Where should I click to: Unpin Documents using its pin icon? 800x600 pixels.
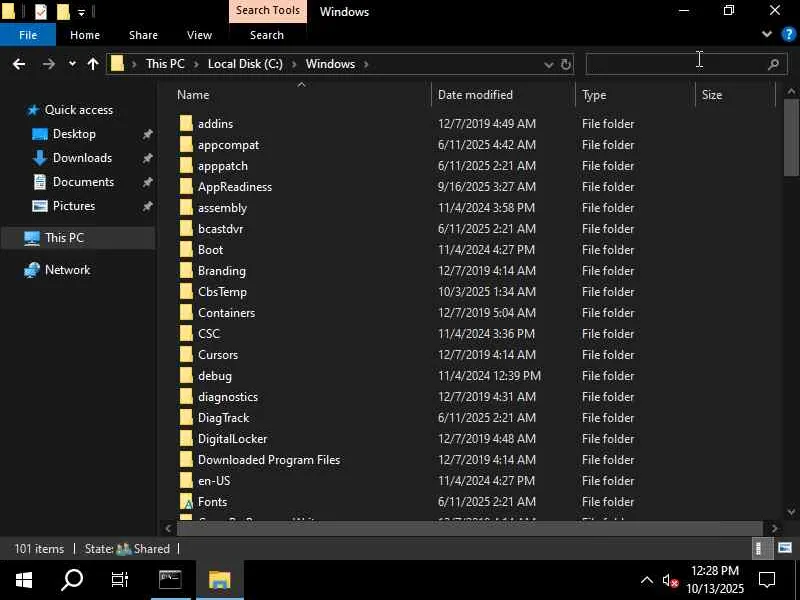pos(147,182)
